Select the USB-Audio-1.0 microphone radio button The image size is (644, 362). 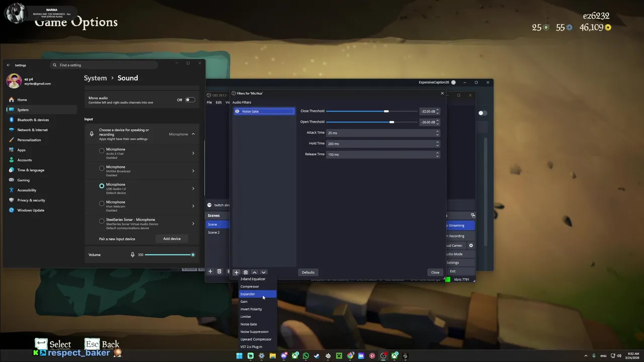click(102, 186)
